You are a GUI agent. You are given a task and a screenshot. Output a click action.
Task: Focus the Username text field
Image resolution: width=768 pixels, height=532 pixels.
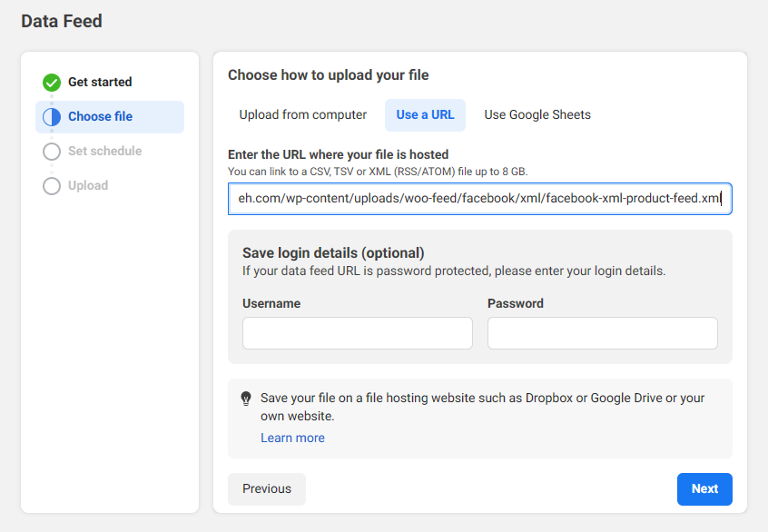coord(358,333)
